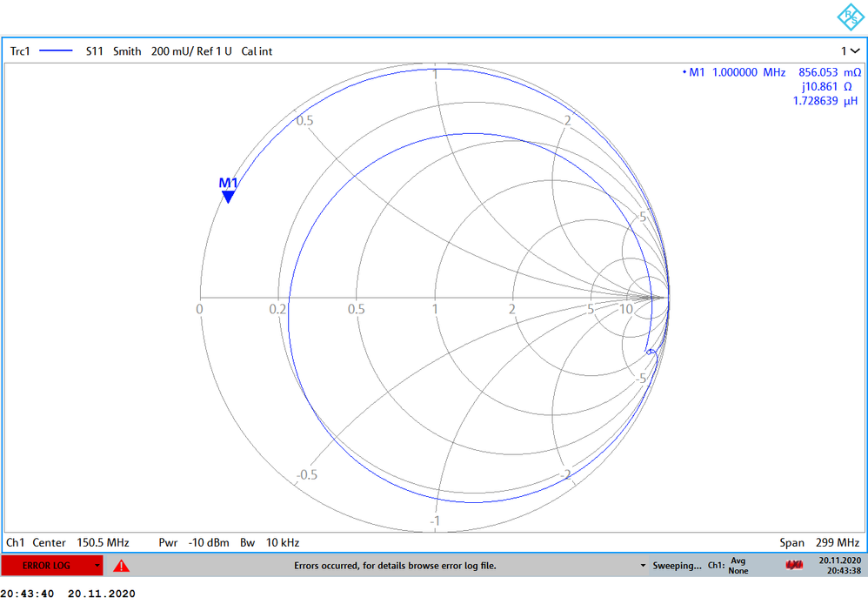Screen dimensions: 868x611
Task: Click the Errors occurred status message
Action: click(395, 566)
